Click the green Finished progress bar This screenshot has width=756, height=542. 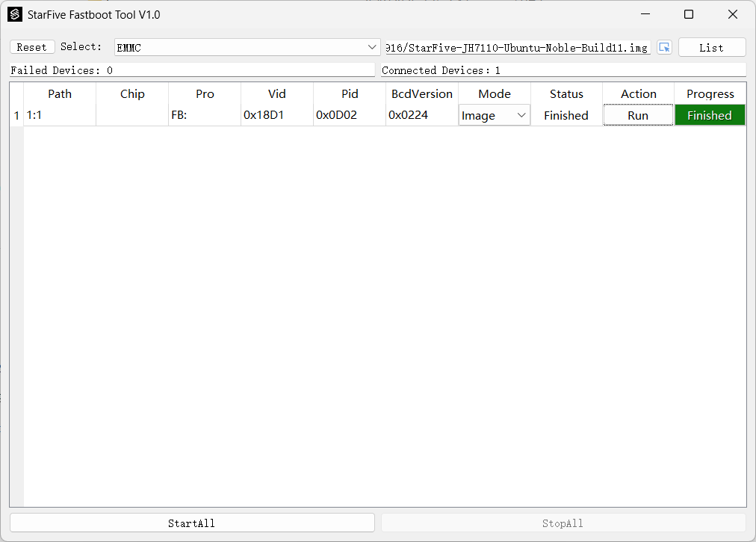pyautogui.click(x=710, y=115)
